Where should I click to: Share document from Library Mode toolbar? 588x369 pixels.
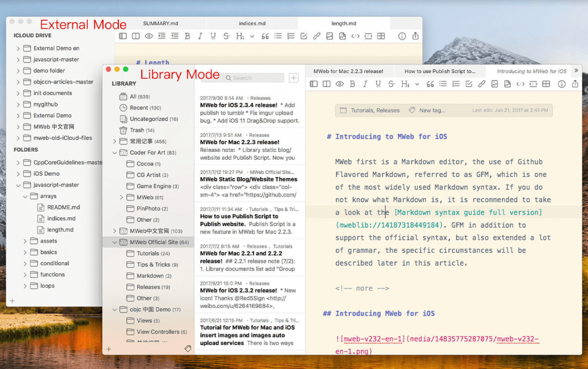pos(575,84)
